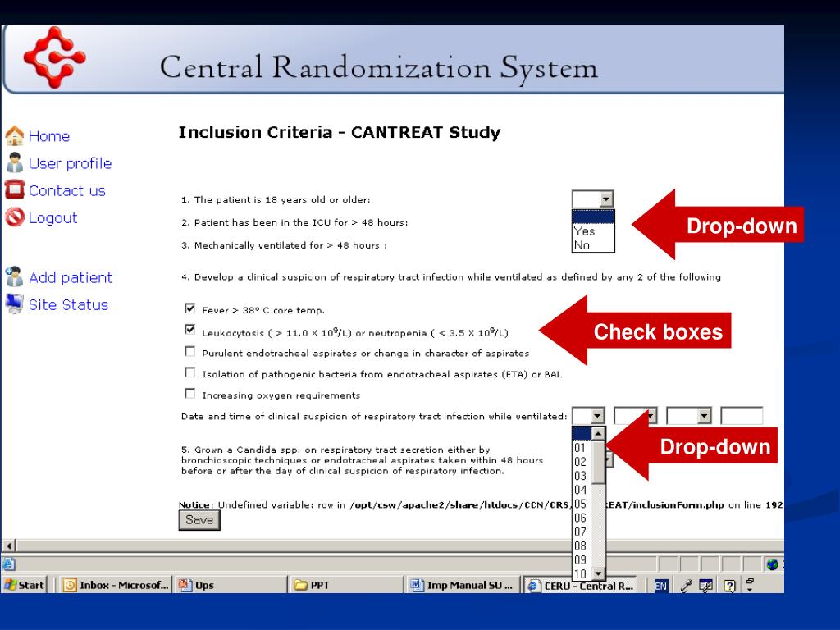This screenshot has height=630, width=840.
Task: Uncheck the Leukocytosis or neutropenia checkbox
Action: [189, 330]
